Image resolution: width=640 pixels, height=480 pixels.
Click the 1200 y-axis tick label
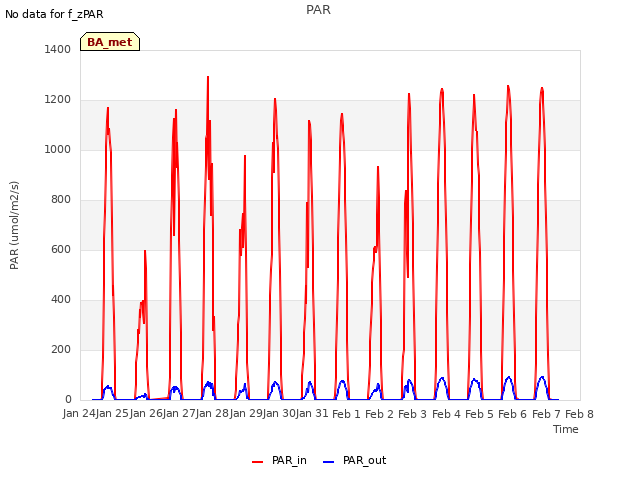coord(58,100)
